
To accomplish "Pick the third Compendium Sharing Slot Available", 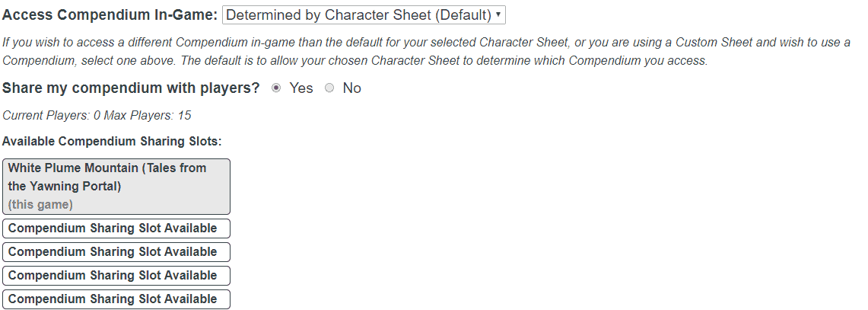I will [116, 276].
